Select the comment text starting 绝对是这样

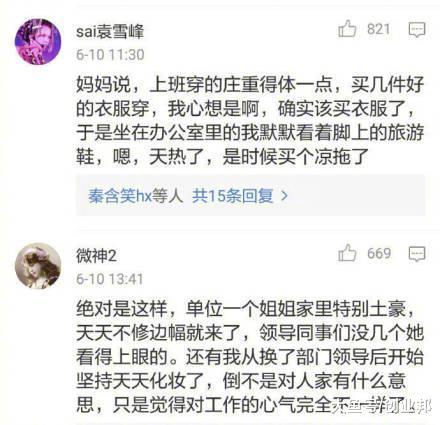250,357
